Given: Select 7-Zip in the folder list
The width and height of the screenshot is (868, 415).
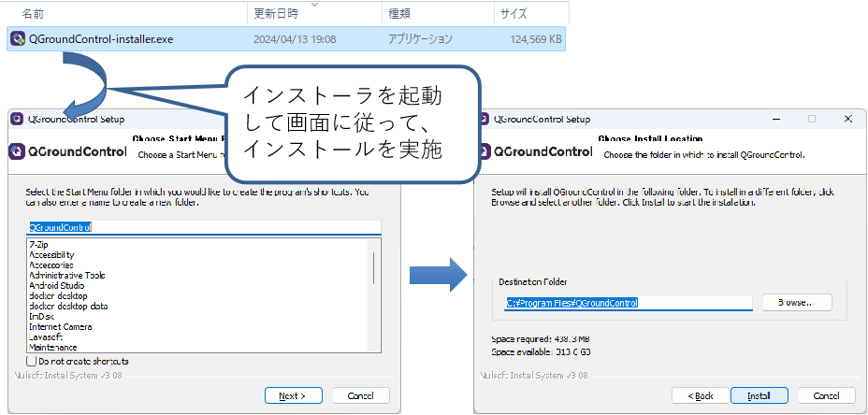Looking at the screenshot, I should 38,245.
